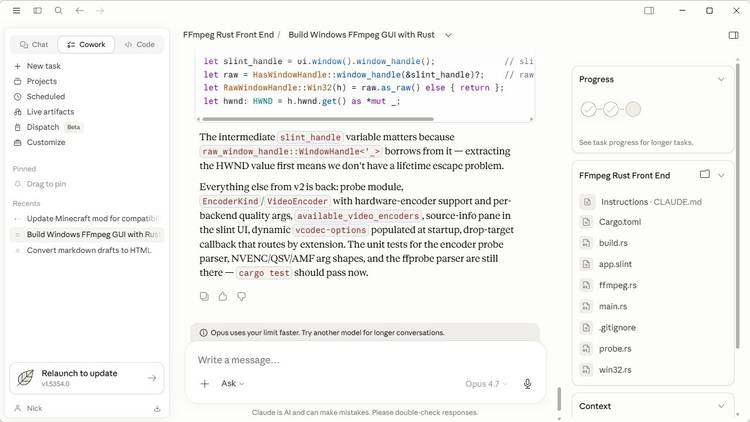Switch to the Chat tab
Screen dimensions: 750x422
[x=34, y=44]
